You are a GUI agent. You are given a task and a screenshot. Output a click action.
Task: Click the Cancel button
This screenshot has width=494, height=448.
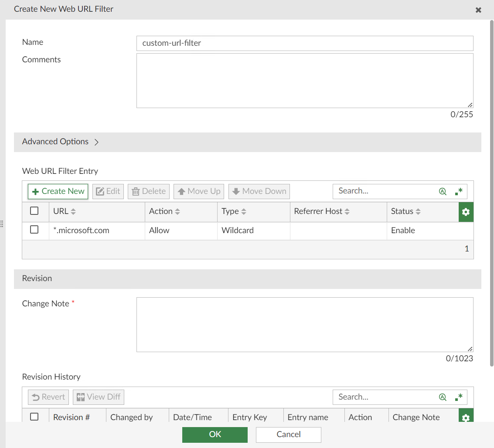coord(289,435)
